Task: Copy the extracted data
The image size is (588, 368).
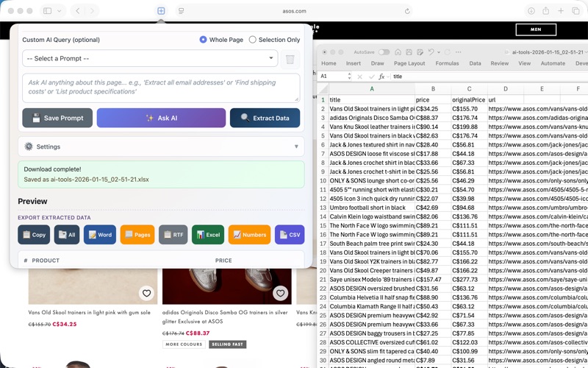Action: coord(34,235)
